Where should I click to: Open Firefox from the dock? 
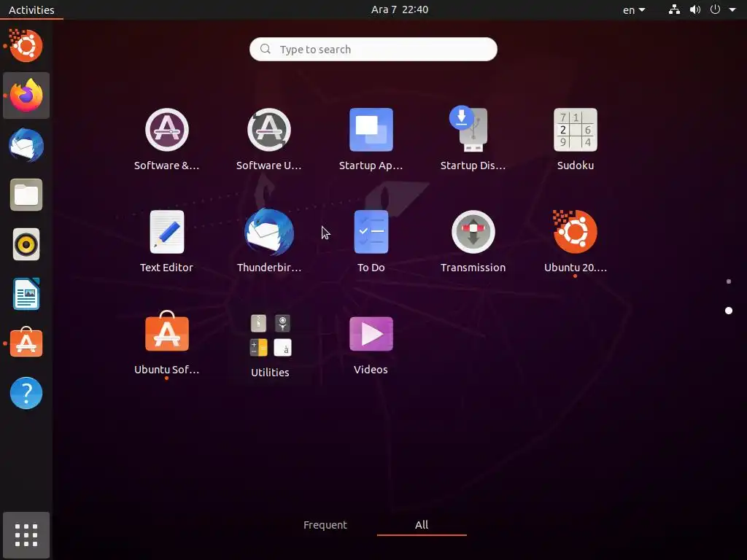pyautogui.click(x=26, y=96)
